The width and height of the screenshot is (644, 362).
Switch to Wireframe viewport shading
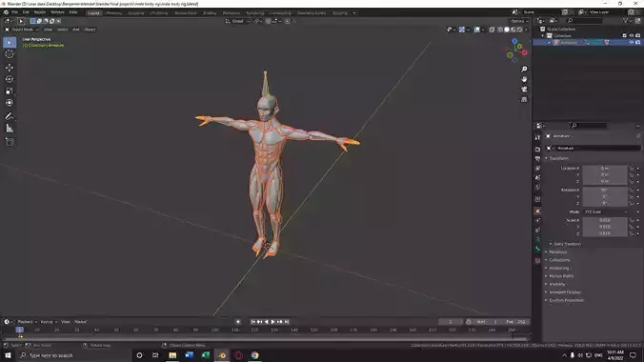coord(500,30)
